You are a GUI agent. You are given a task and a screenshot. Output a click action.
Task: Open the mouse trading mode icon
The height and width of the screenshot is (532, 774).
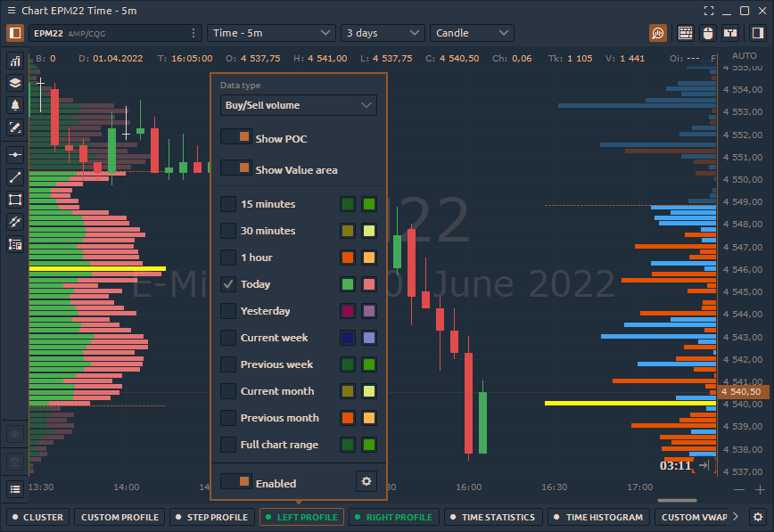pos(708,33)
